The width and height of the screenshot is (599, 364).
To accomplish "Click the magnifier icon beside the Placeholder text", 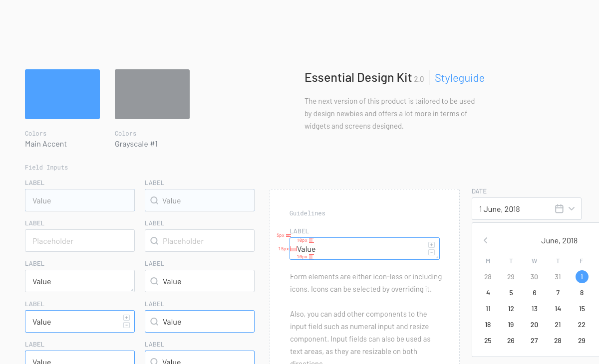I will point(155,240).
